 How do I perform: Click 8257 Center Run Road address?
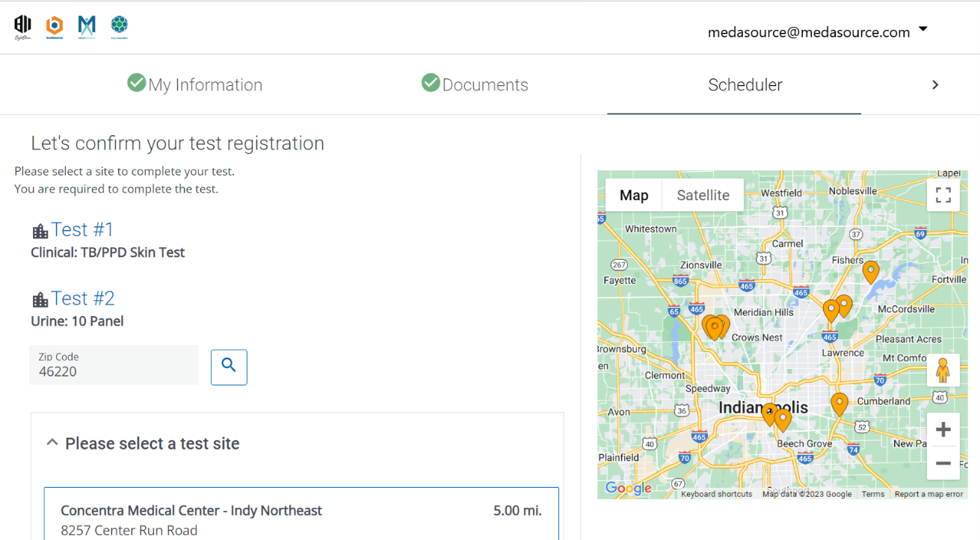pyautogui.click(x=129, y=531)
